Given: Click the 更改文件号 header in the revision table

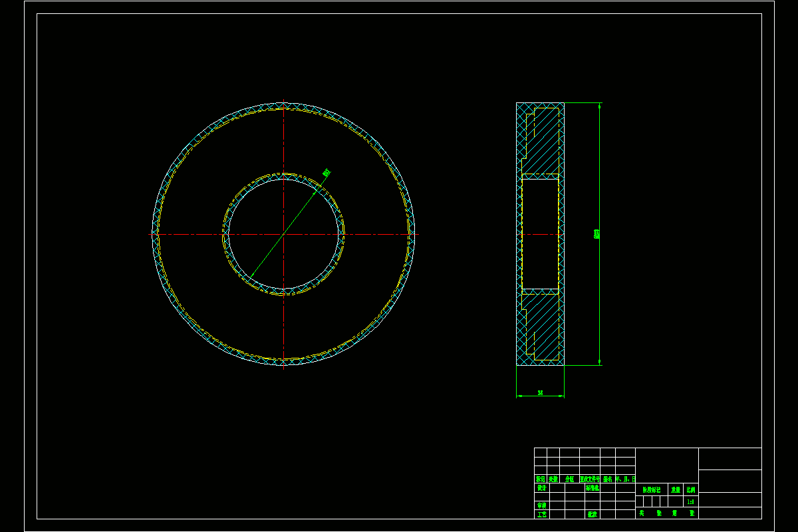Looking at the screenshot, I should 590,479.
